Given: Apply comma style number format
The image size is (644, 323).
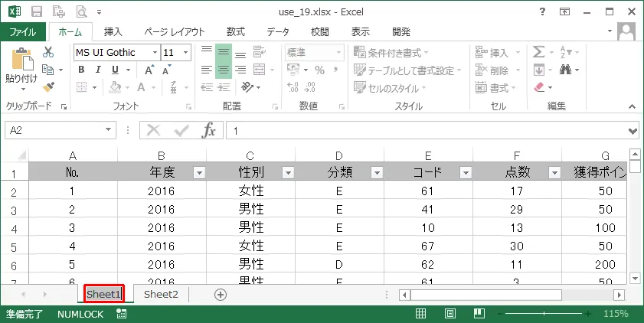Looking at the screenshot, I should point(336,70).
